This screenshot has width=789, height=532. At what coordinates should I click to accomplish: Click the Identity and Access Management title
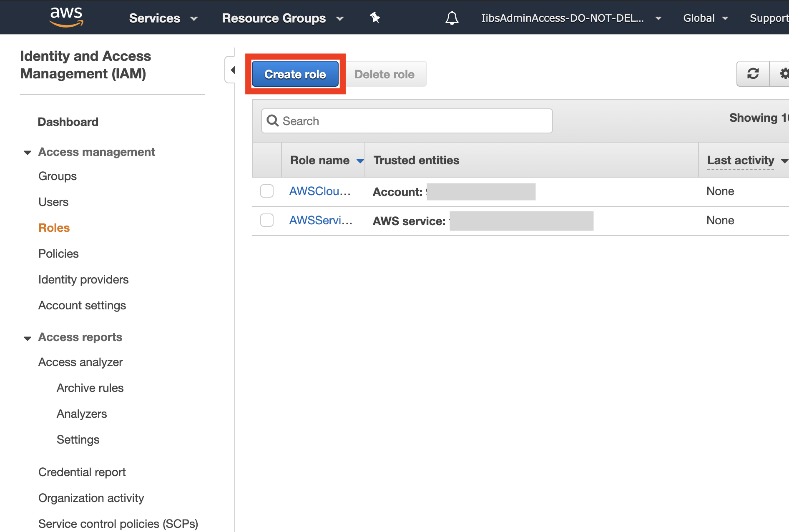(85, 65)
